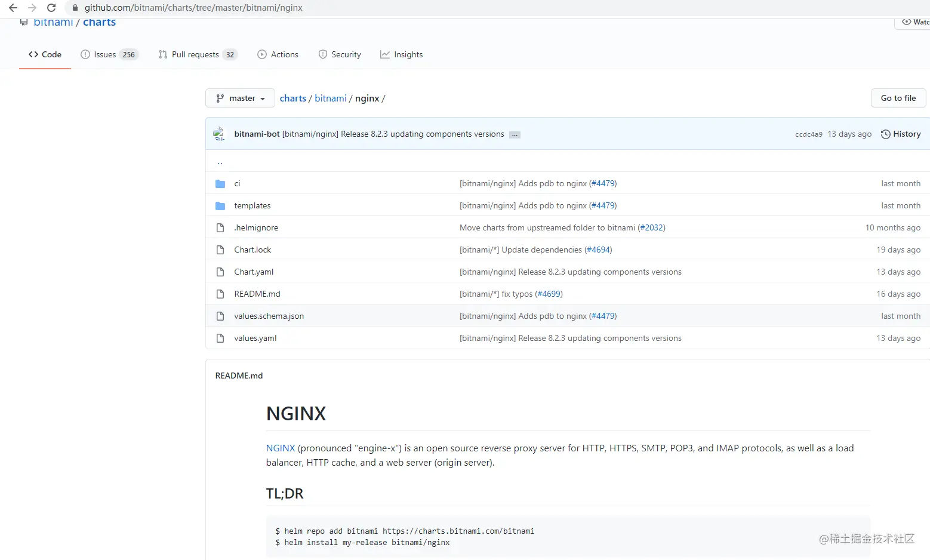This screenshot has width=930, height=560.
Task: Open the Watch dropdown button
Action: 913,22
